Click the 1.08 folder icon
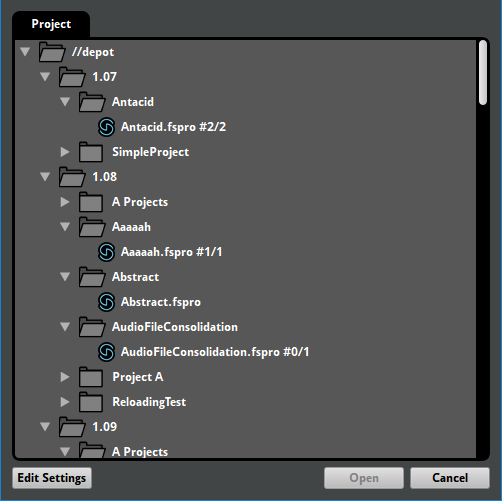This screenshot has height=501, width=502. tap(72, 177)
